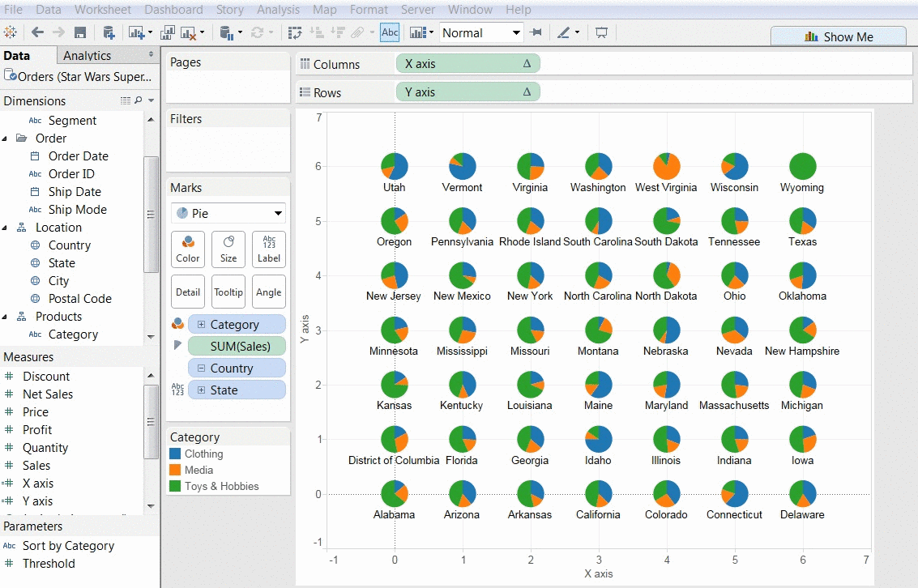918x588 pixels.
Task: Open the Analysis menu
Action: coord(278,10)
